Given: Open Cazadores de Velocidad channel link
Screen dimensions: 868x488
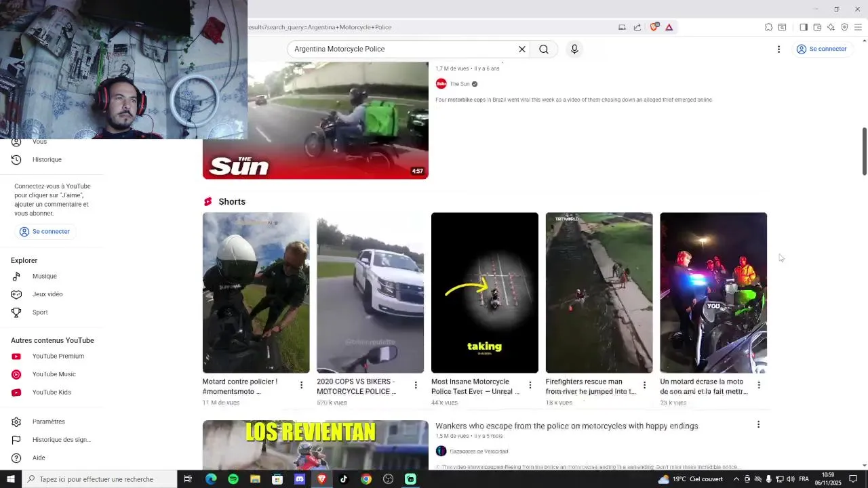Looking at the screenshot, I should point(479,451).
